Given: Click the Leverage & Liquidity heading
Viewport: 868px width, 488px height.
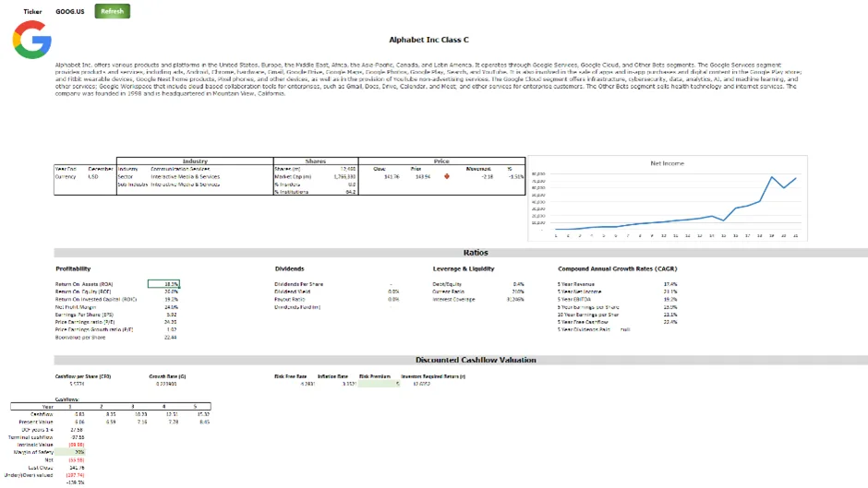Looking at the screenshot, I should pos(464,268).
